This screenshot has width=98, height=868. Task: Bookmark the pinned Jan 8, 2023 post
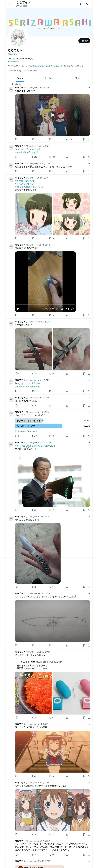coord(84,139)
